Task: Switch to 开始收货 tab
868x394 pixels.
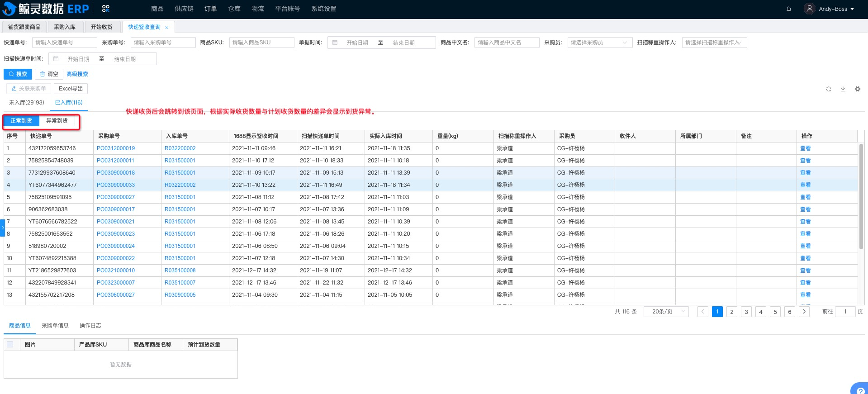Action: coord(102,27)
